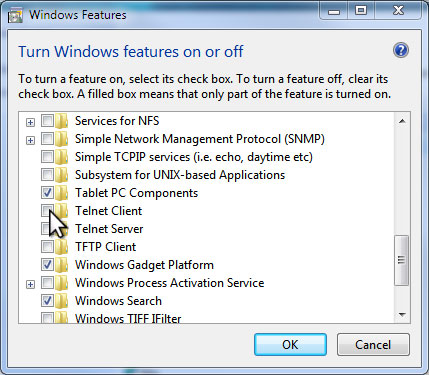Select the Tablet PC Components label
Image resolution: width=429 pixels, height=375 pixels.
point(136,193)
